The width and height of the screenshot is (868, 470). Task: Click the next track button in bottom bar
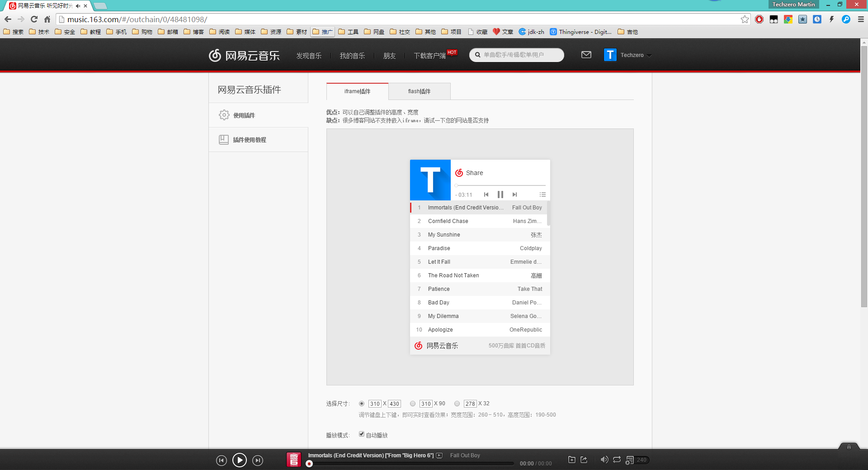(x=258, y=461)
